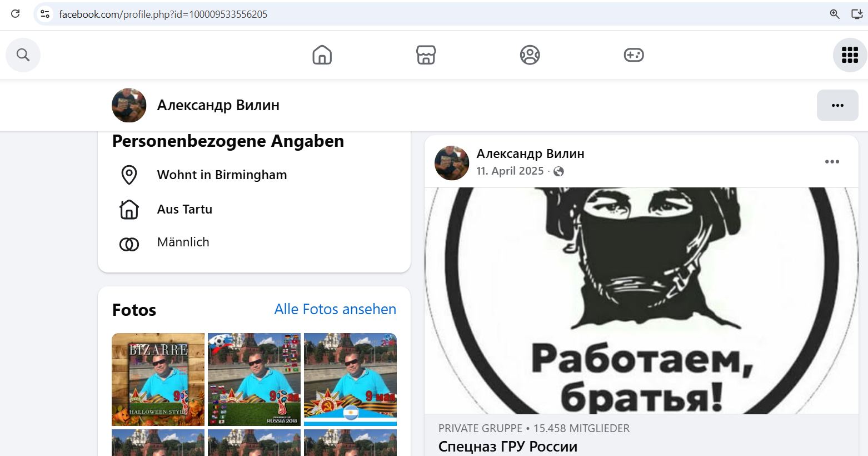The image size is (868, 456).
Task: Open the nine-dot Facebook menu grid
Action: click(850, 55)
